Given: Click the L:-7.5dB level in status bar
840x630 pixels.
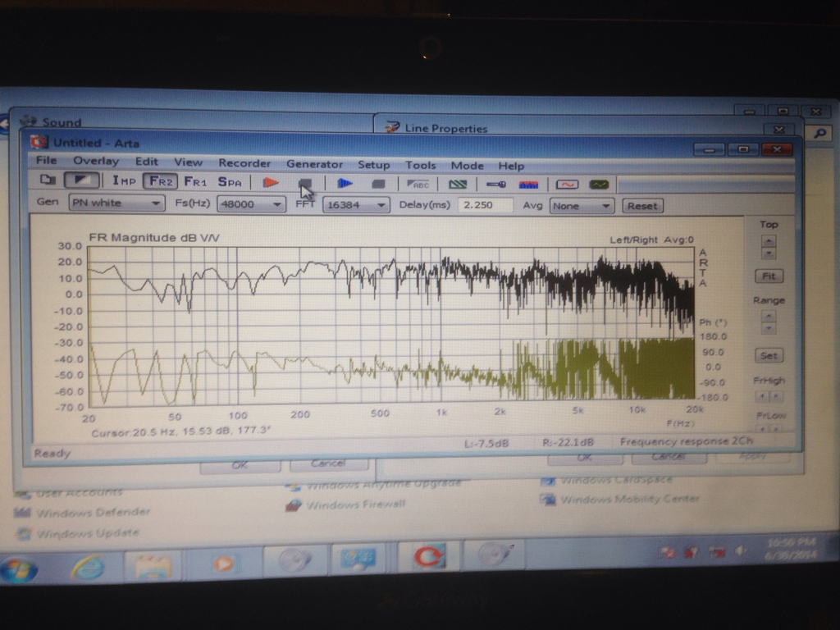Looking at the screenshot, I should [486, 444].
